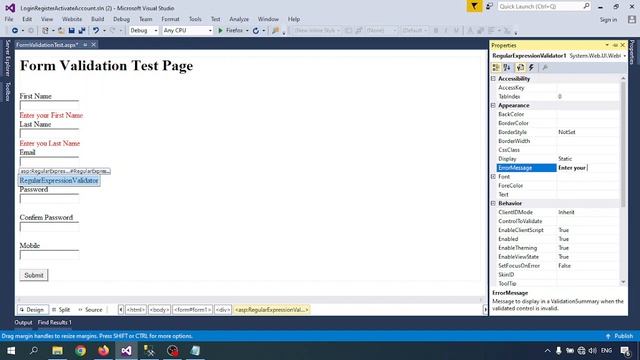Expand the Font property node
The width and height of the screenshot is (640, 360).
click(x=493, y=177)
